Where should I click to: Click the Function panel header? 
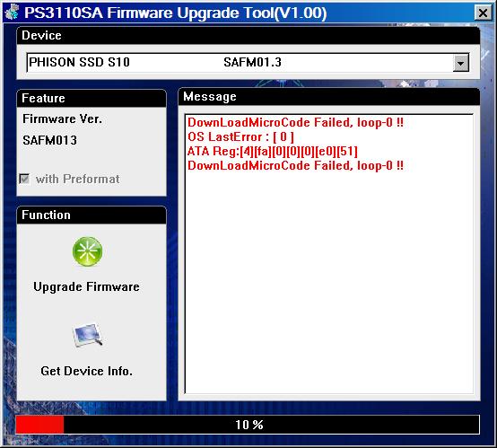pyautogui.click(x=92, y=215)
